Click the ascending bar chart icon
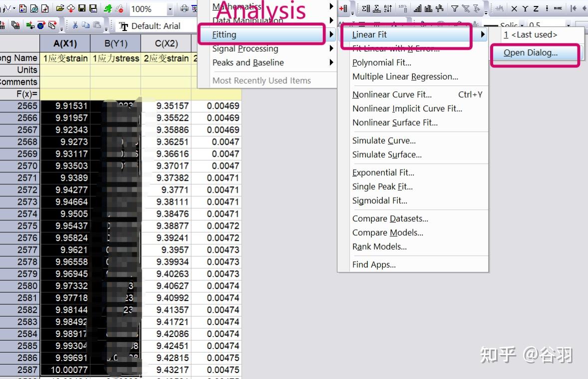 coord(417,8)
